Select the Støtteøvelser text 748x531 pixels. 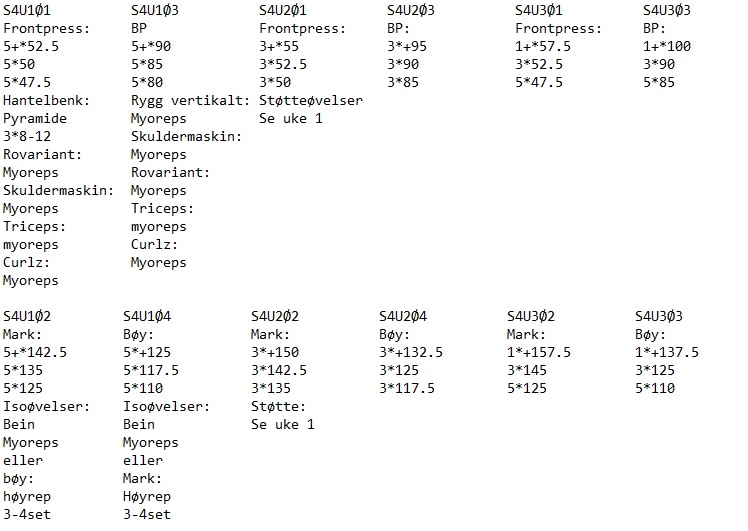coord(311,101)
